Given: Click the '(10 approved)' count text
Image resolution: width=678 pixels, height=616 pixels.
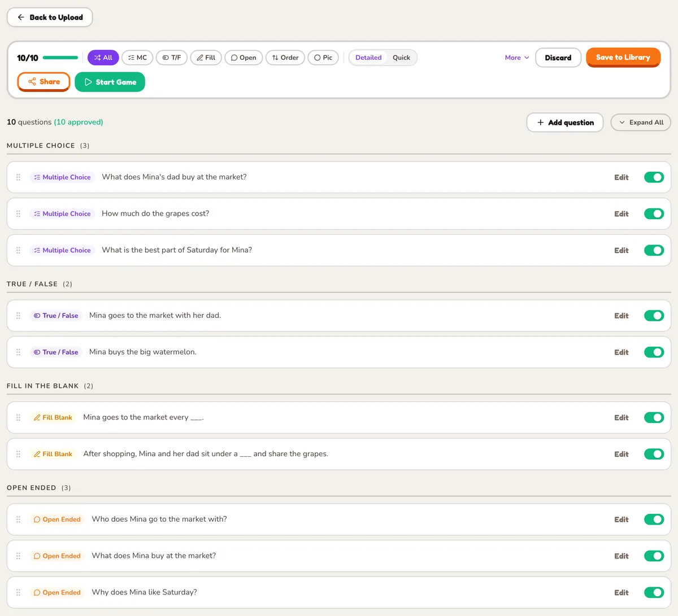Looking at the screenshot, I should click(x=79, y=122).
